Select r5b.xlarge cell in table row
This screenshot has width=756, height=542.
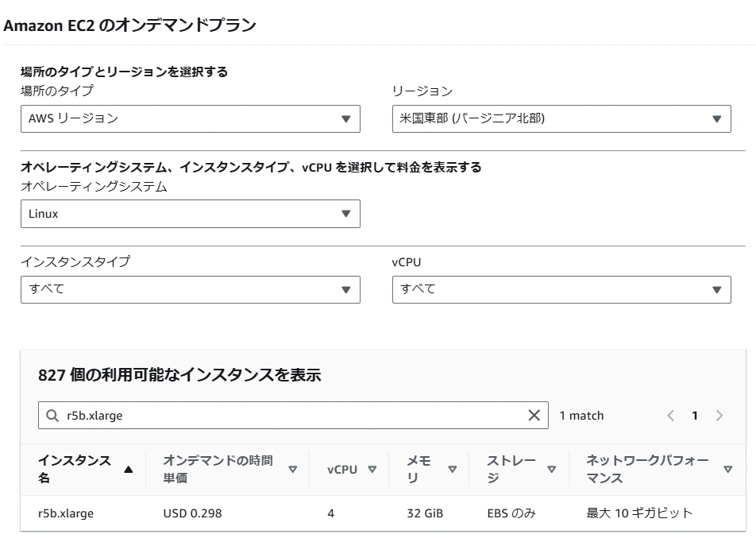(x=66, y=513)
